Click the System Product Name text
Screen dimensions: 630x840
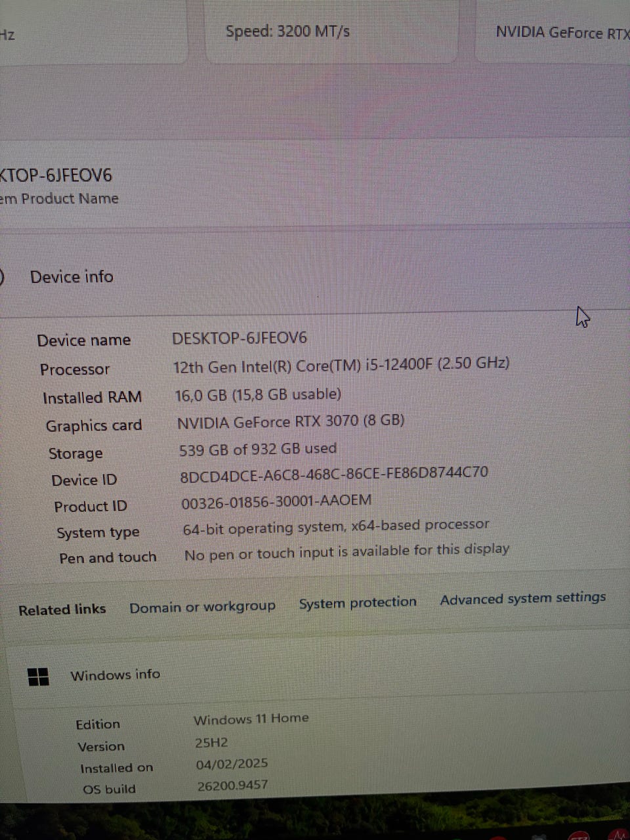pos(60,198)
